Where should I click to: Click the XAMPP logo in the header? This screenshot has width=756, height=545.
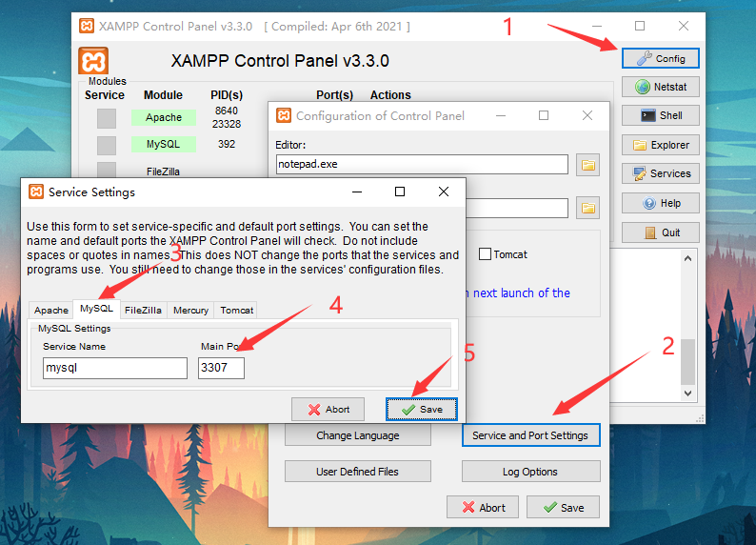[x=93, y=61]
